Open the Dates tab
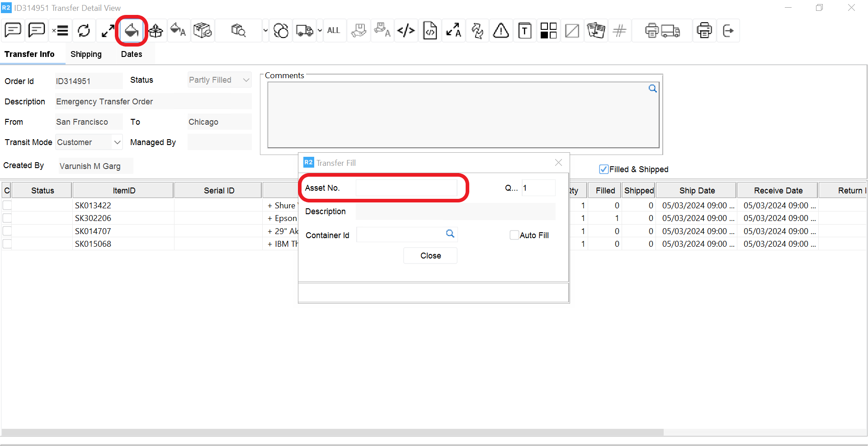 tap(132, 54)
